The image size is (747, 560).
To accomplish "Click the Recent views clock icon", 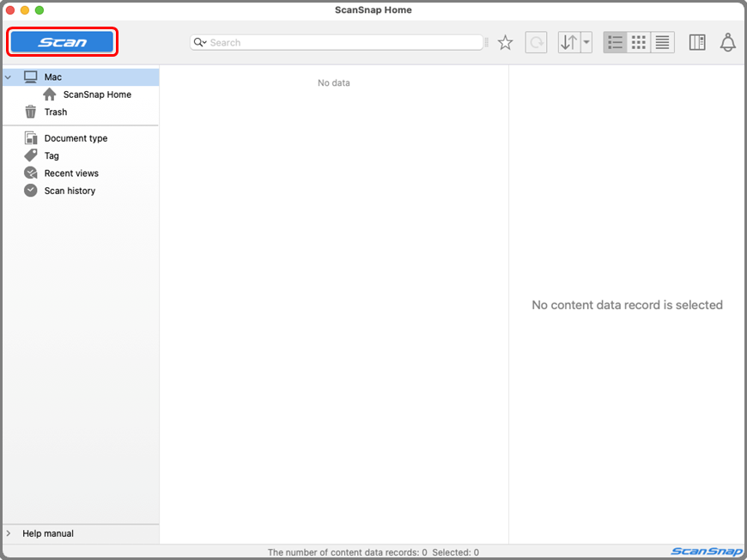I will click(x=31, y=173).
